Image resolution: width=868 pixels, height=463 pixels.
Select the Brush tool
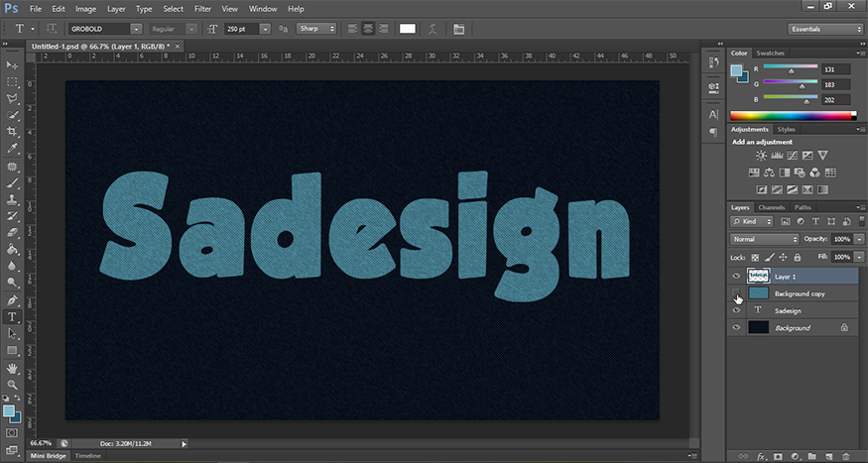[12, 183]
